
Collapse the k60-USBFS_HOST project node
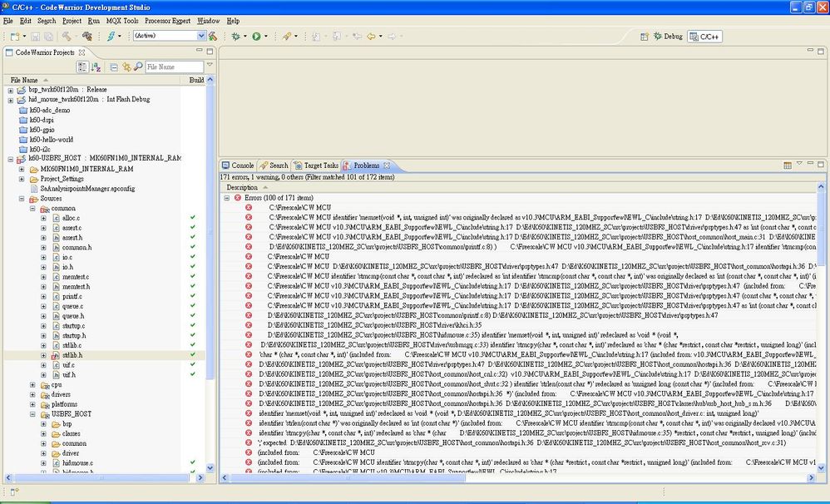[11, 159]
